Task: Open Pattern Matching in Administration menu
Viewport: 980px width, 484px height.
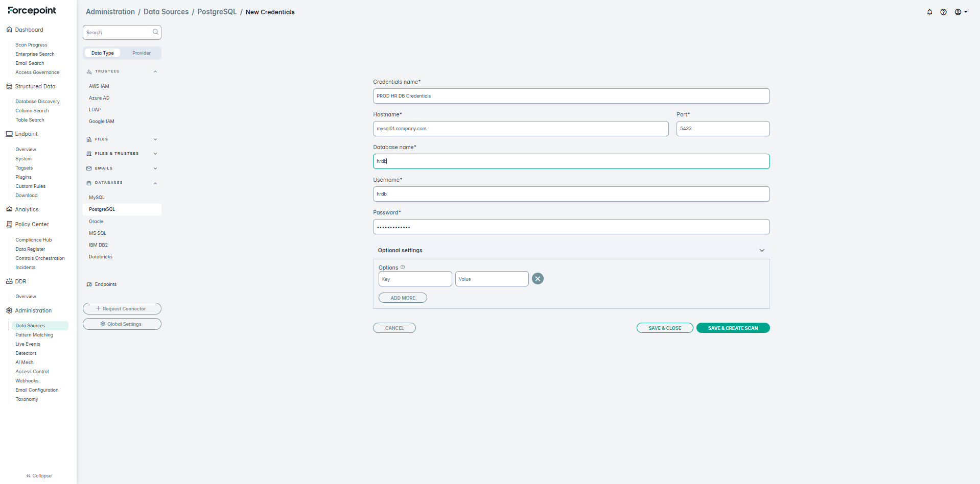Action: point(34,335)
